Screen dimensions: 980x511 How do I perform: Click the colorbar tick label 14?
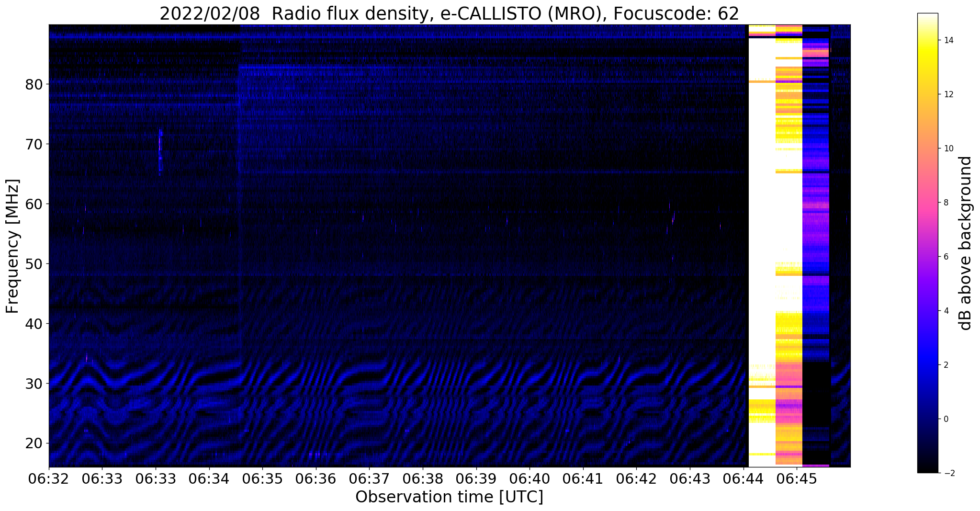tap(948, 40)
